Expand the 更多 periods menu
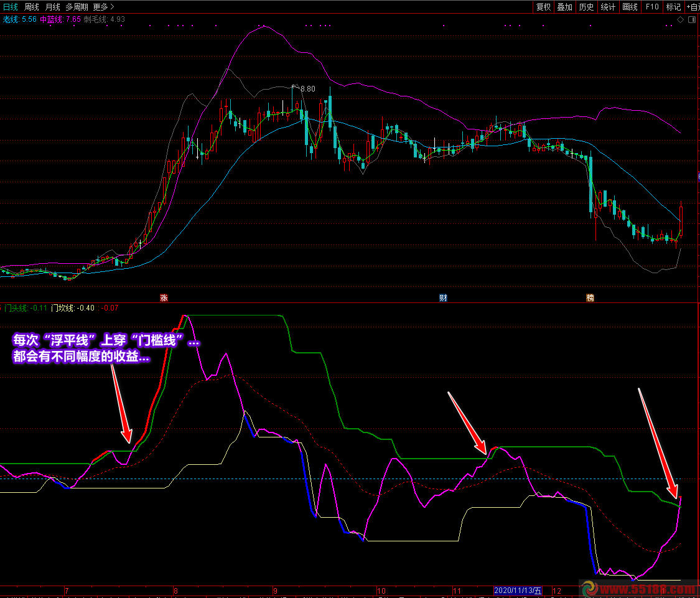 pyautogui.click(x=103, y=7)
